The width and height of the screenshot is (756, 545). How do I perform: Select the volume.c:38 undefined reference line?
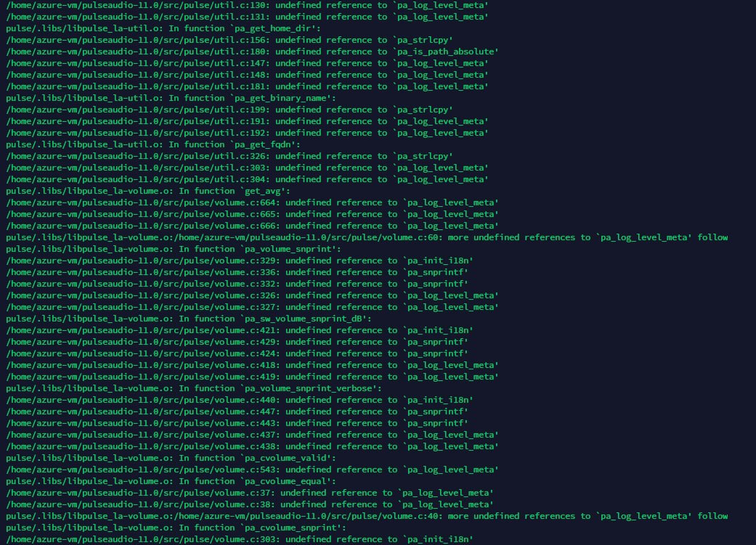[x=250, y=504]
